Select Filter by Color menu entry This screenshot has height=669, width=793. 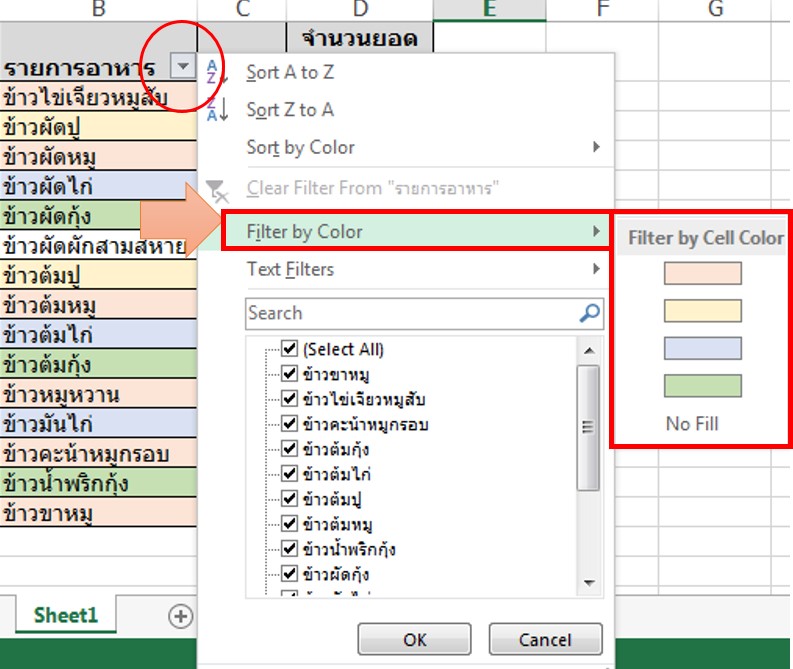[416, 232]
